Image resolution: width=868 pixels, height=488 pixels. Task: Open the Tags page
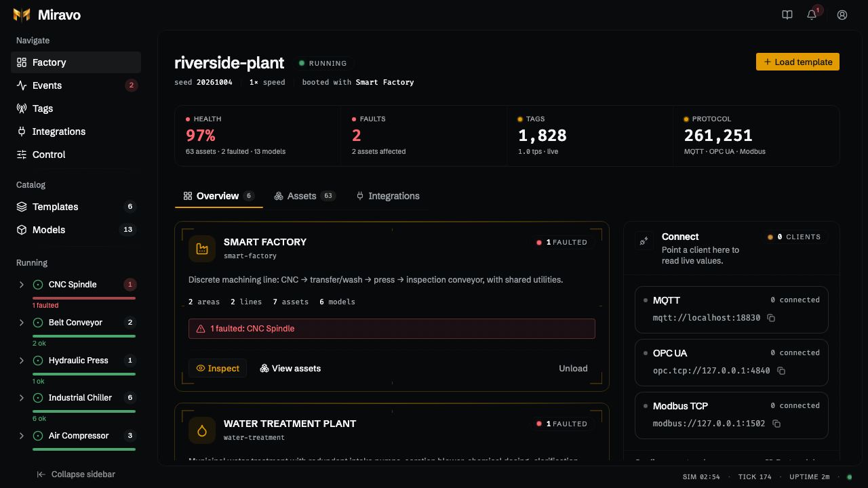pos(76,108)
